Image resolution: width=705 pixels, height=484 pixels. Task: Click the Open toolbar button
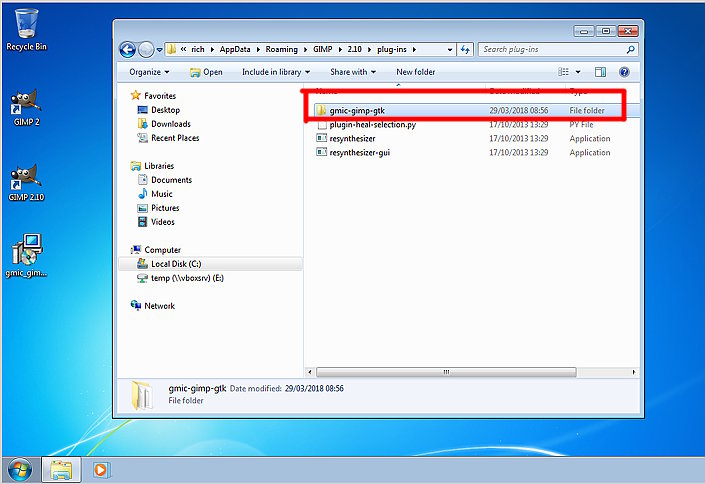(206, 72)
